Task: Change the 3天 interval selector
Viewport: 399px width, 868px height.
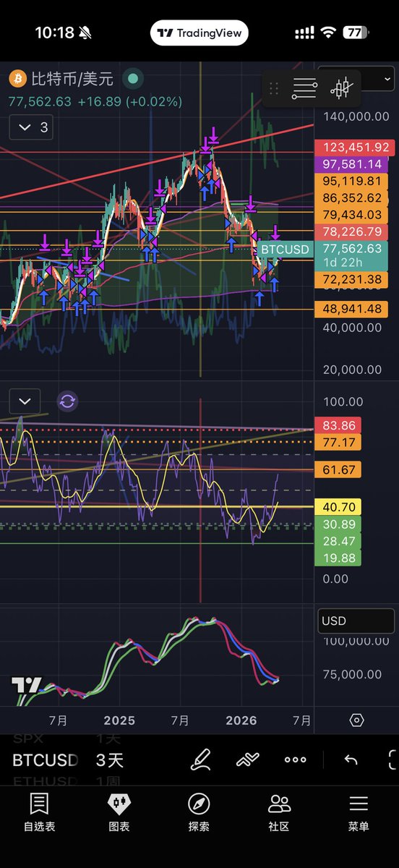Action: tap(110, 760)
